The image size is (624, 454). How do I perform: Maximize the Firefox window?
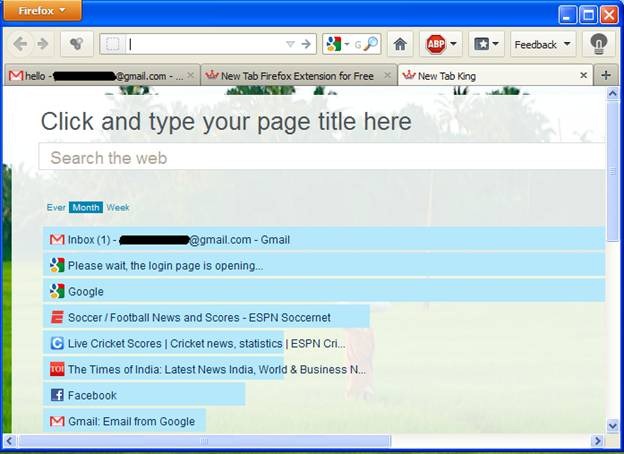tap(588, 15)
